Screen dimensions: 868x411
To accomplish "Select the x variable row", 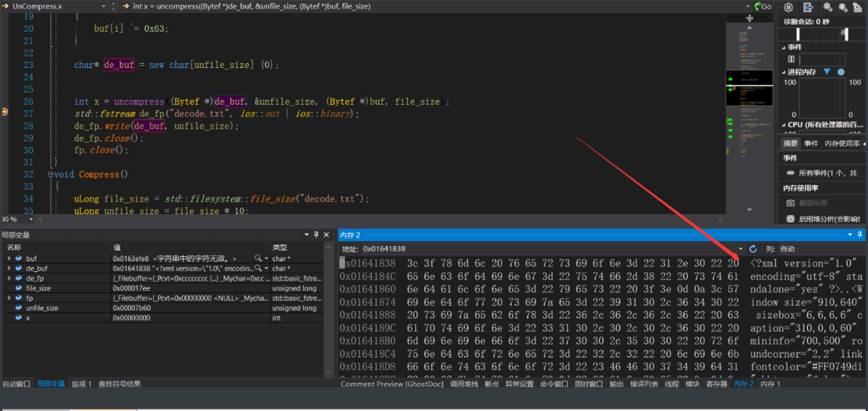I will pyautogui.click(x=164, y=318).
